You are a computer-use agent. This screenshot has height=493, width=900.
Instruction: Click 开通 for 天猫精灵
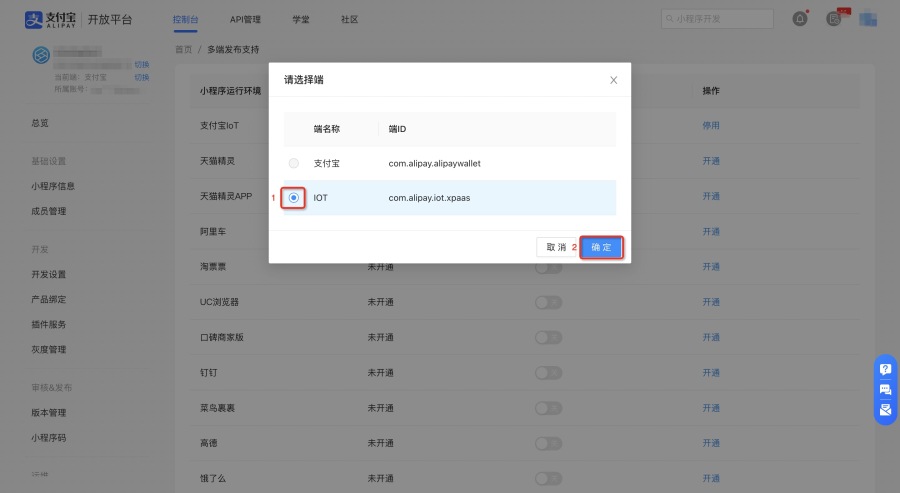(711, 161)
